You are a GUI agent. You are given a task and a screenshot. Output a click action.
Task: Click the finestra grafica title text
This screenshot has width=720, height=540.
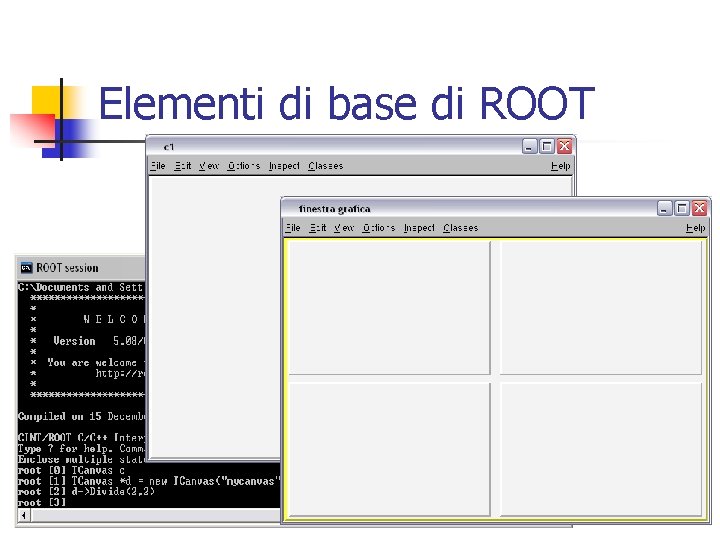[334, 209]
